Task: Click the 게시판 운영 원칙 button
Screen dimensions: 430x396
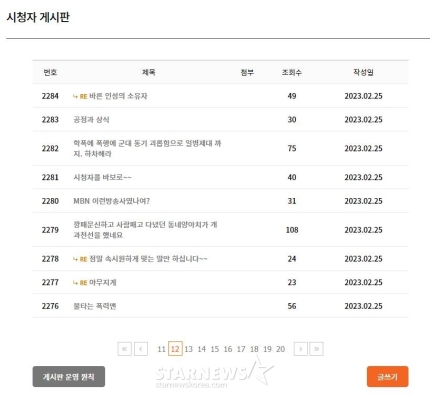Action: point(69,377)
